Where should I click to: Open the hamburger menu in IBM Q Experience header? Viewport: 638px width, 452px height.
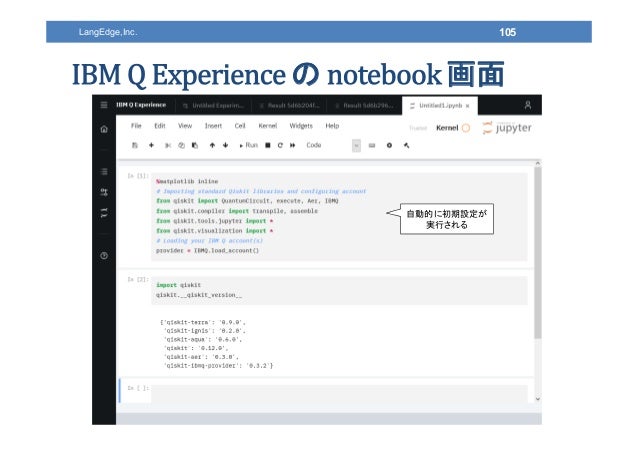pyautogui.click(x=104, y=105)
